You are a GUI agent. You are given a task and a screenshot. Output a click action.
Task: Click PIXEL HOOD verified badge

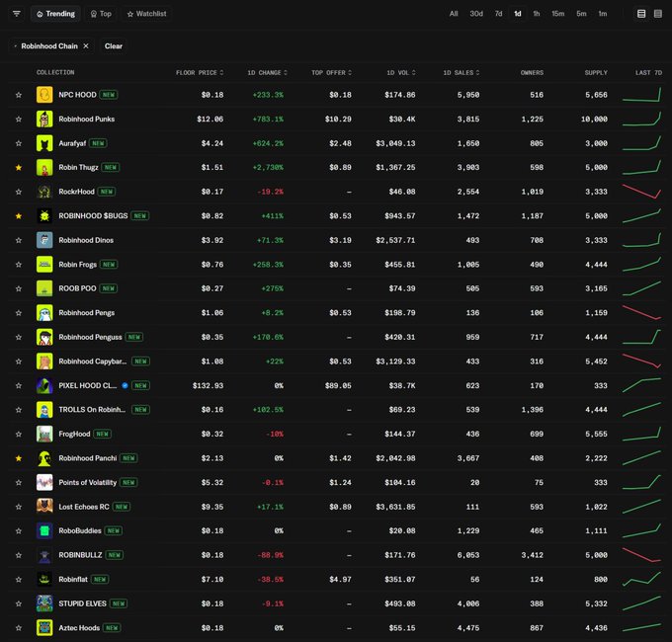pos(125,385)
